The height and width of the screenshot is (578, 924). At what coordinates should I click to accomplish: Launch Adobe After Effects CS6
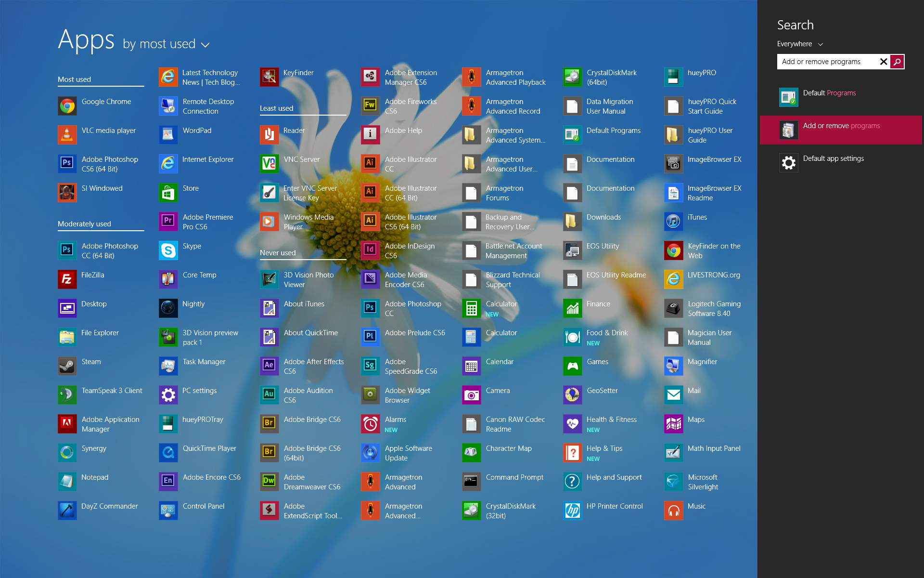(307, 366)
